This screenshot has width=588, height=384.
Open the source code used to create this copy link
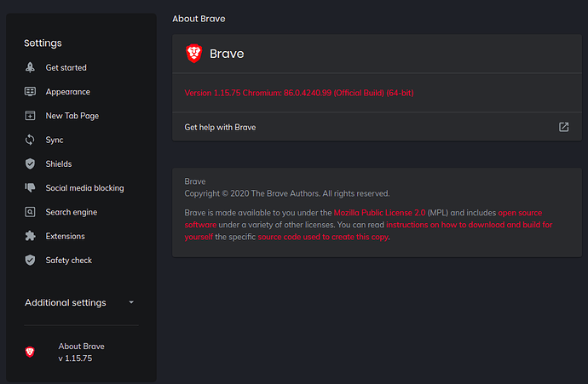(x=323, y=237)
